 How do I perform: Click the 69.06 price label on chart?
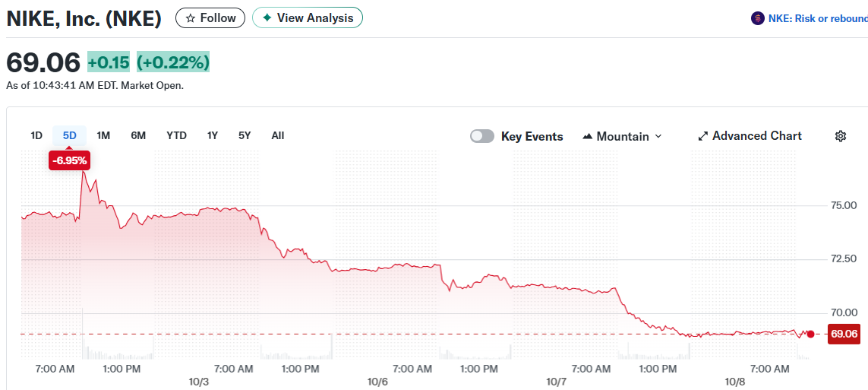tap(844, 334)
